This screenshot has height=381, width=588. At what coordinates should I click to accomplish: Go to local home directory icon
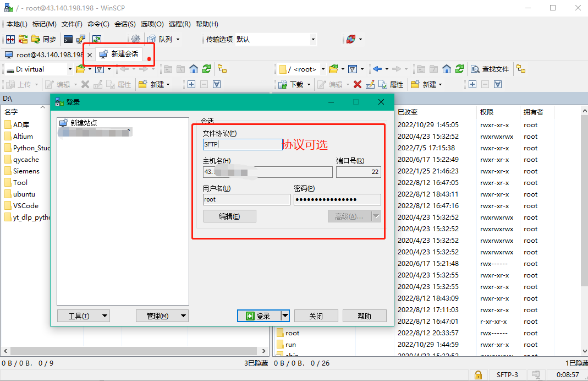194,69
